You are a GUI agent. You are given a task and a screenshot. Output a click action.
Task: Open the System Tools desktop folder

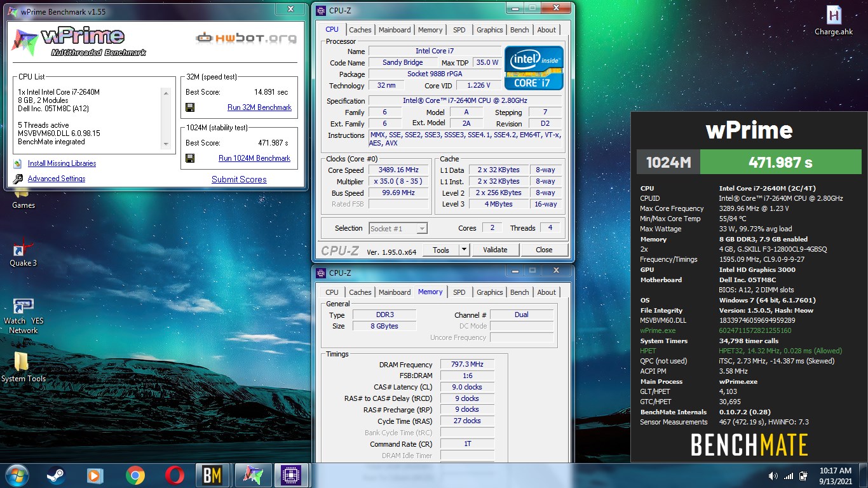[x=24, y=367]
